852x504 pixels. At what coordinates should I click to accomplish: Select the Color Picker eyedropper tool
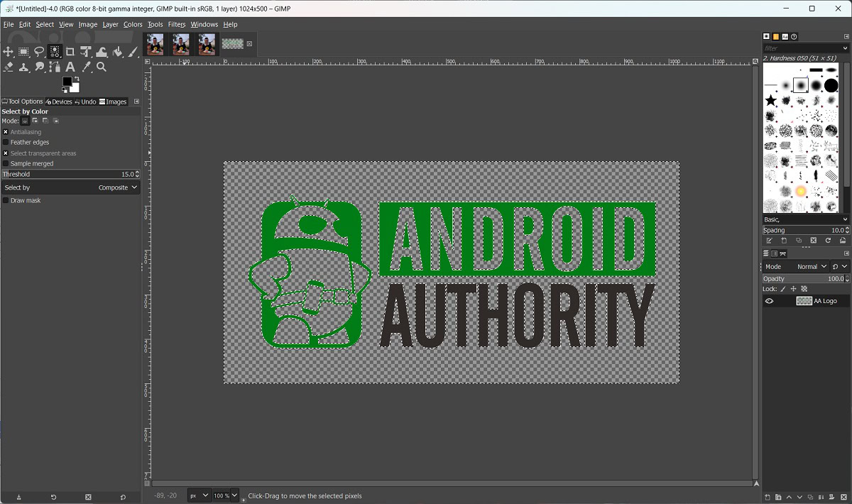(86, 67)
